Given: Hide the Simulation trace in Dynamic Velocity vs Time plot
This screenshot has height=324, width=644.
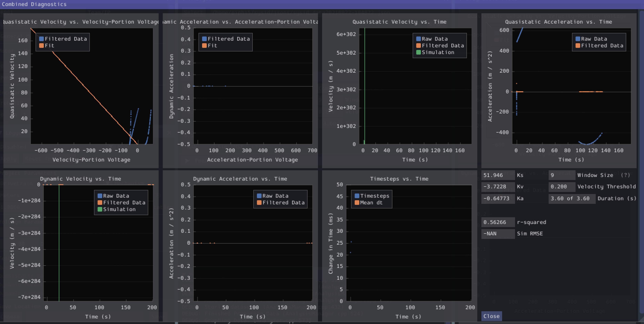Looking at the screenshot, I should point(100,209).
